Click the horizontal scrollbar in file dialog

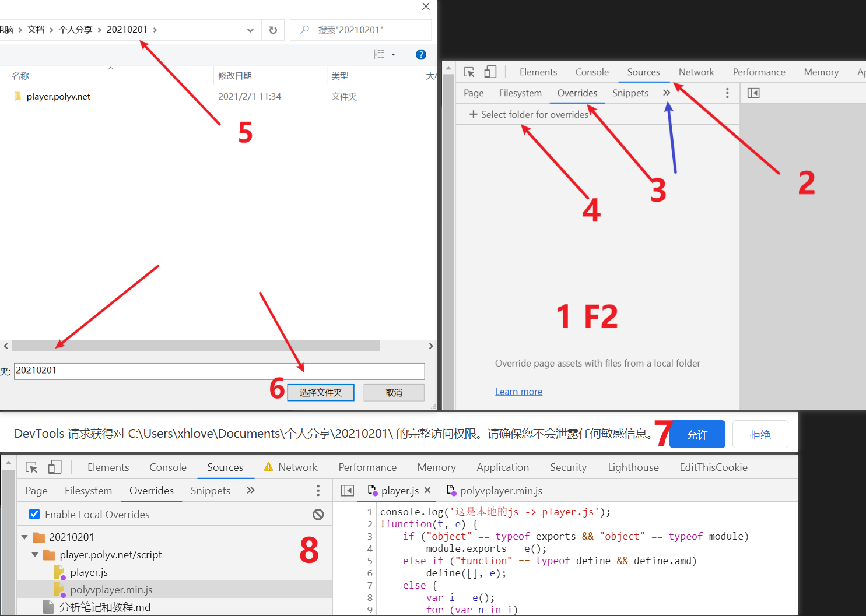click(x=196, y=346)
